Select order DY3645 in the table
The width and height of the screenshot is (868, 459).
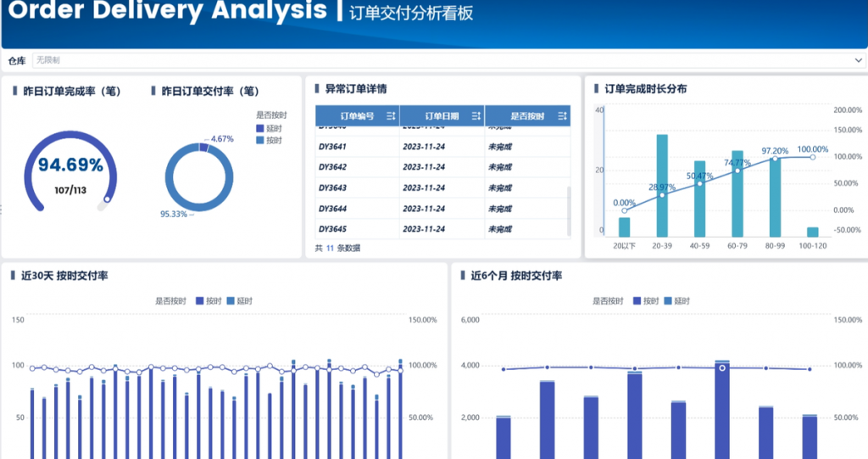pyautogui.click(x=332, y=229)
